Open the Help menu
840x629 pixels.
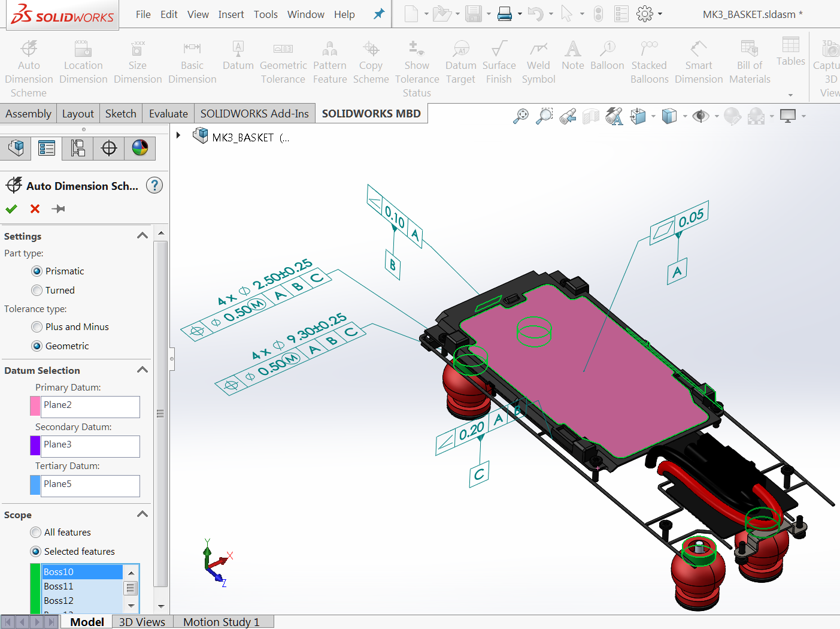pyautogui.click(x=344, y=14)
